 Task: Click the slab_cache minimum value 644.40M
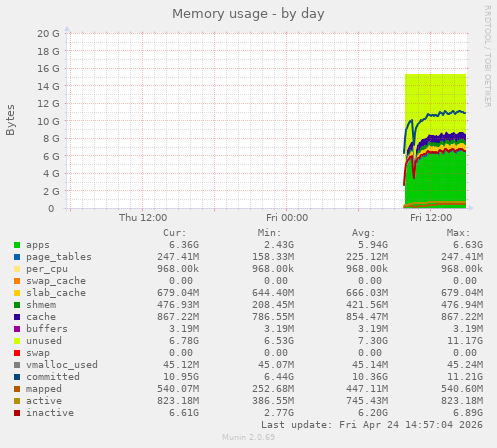pos(273,293)
